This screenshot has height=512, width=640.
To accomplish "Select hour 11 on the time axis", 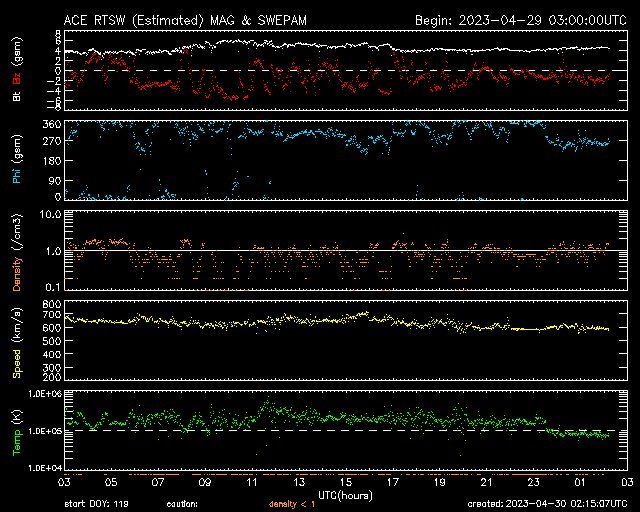I will [x=254, y=482].
